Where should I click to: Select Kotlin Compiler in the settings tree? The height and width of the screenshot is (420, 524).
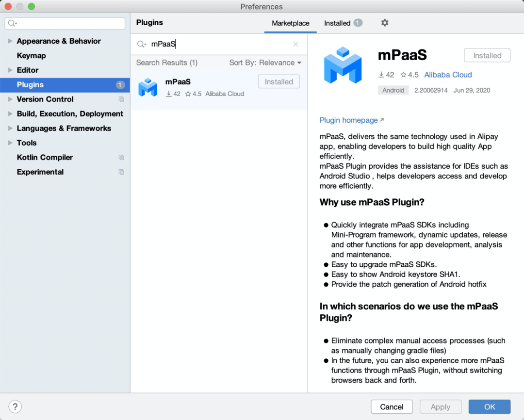(45, 157)
